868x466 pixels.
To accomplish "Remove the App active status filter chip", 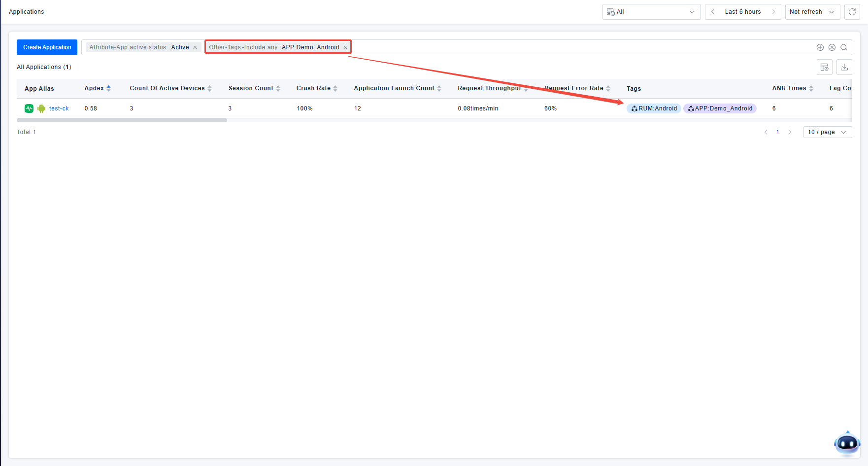I will [195, 47].
